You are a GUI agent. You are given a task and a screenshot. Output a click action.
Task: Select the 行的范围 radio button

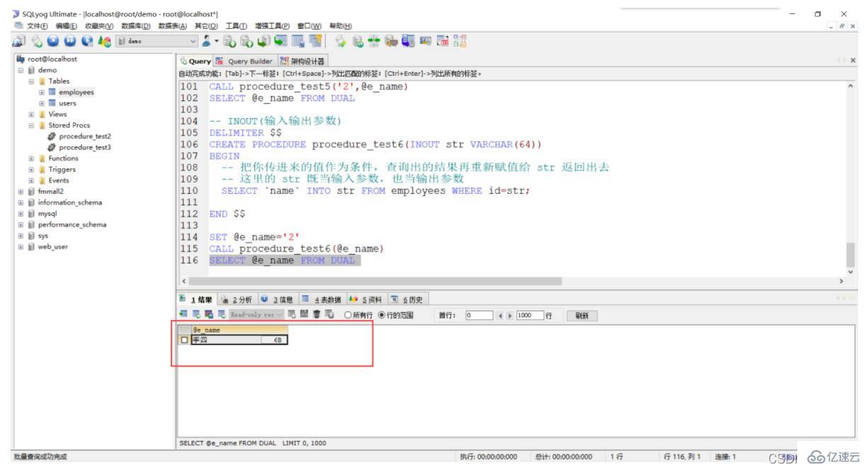click(x=380, y=316)
